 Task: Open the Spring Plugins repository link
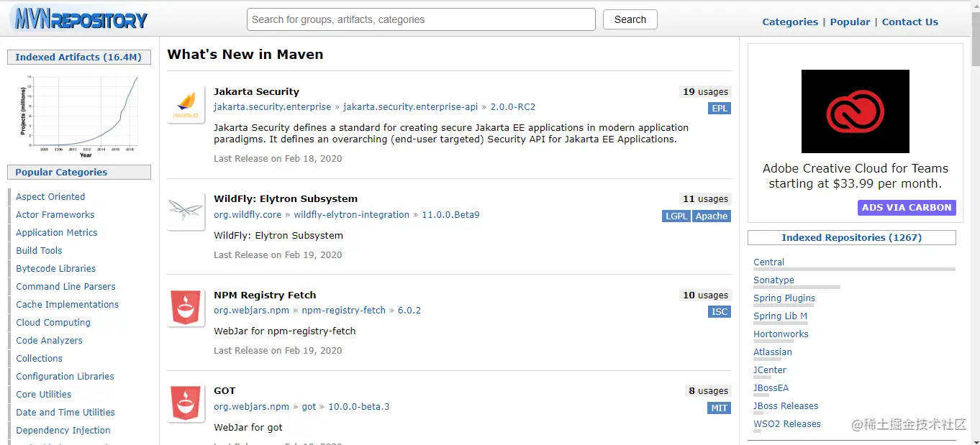[784, 298]
